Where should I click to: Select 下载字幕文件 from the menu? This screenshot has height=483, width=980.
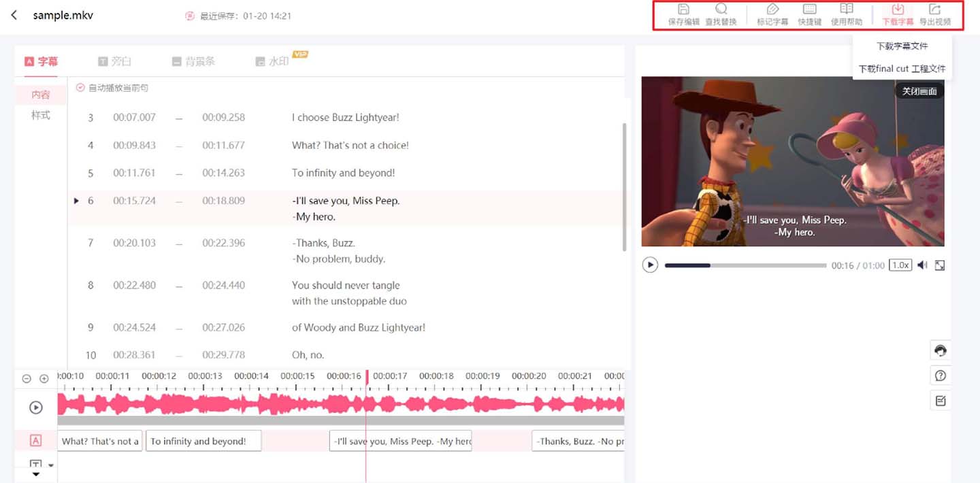pyautogui.click(x=902, y=46)
